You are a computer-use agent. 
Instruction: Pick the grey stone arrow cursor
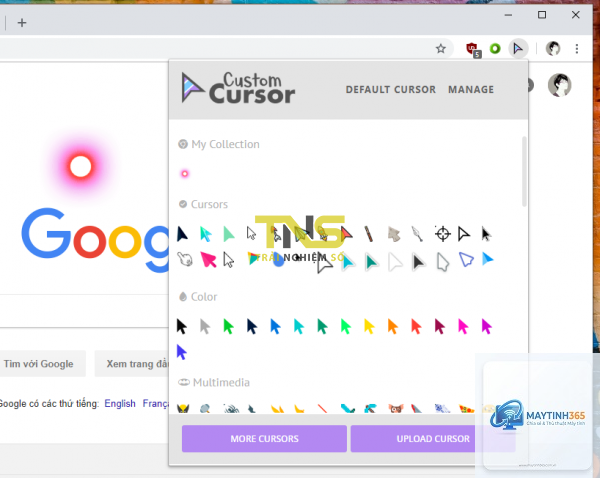click(x=394, y=234)
